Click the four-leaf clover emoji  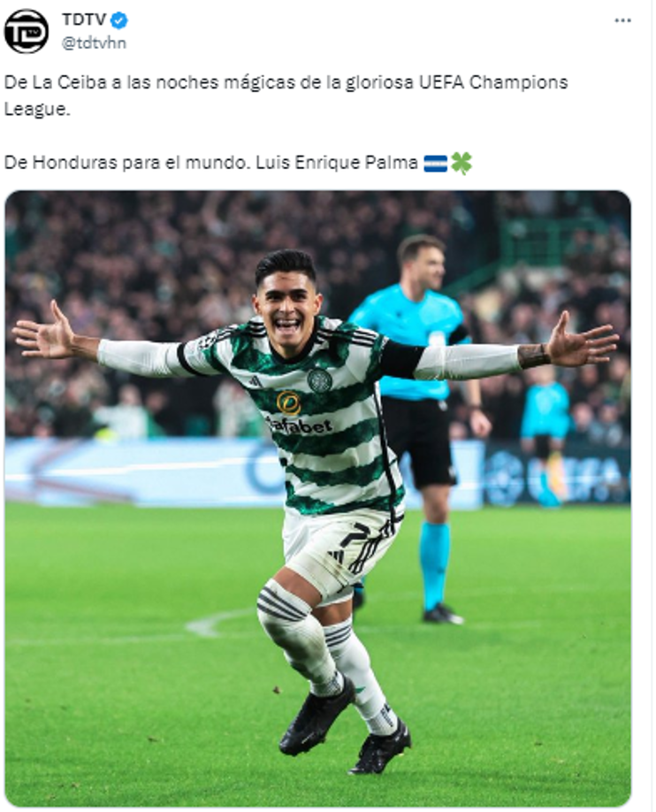pyautogui.click(x=461, y=163)
